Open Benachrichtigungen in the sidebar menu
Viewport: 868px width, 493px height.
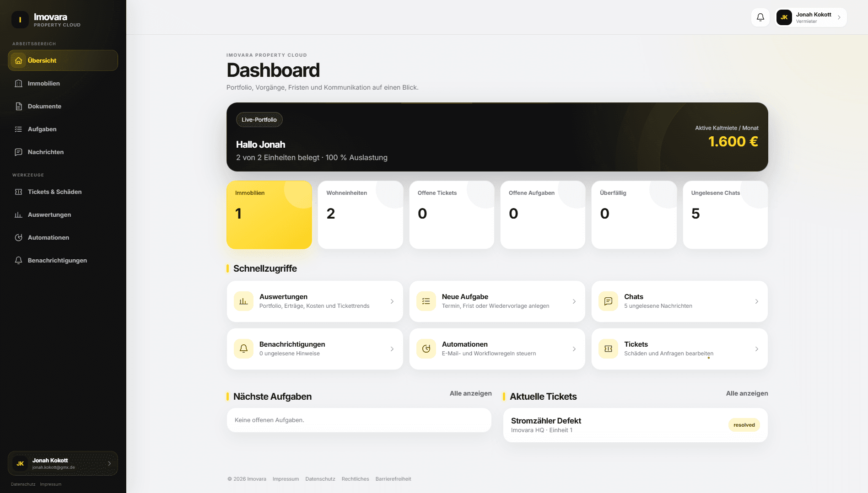[63, 260]
